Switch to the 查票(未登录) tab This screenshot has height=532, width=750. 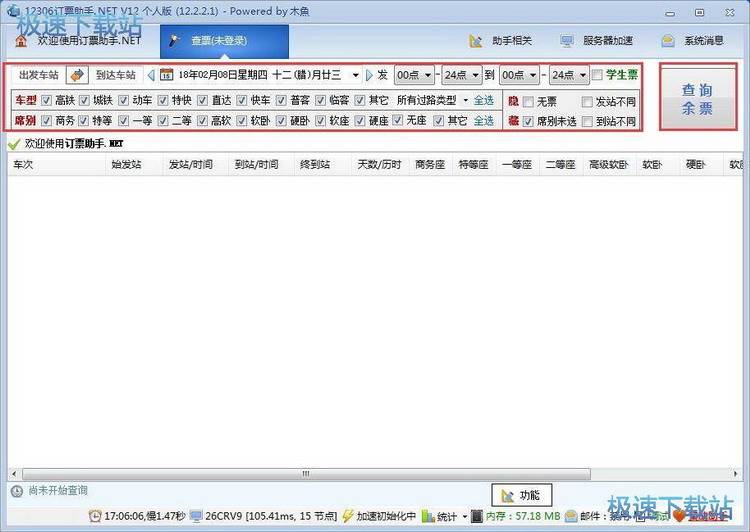pos(224,41)
